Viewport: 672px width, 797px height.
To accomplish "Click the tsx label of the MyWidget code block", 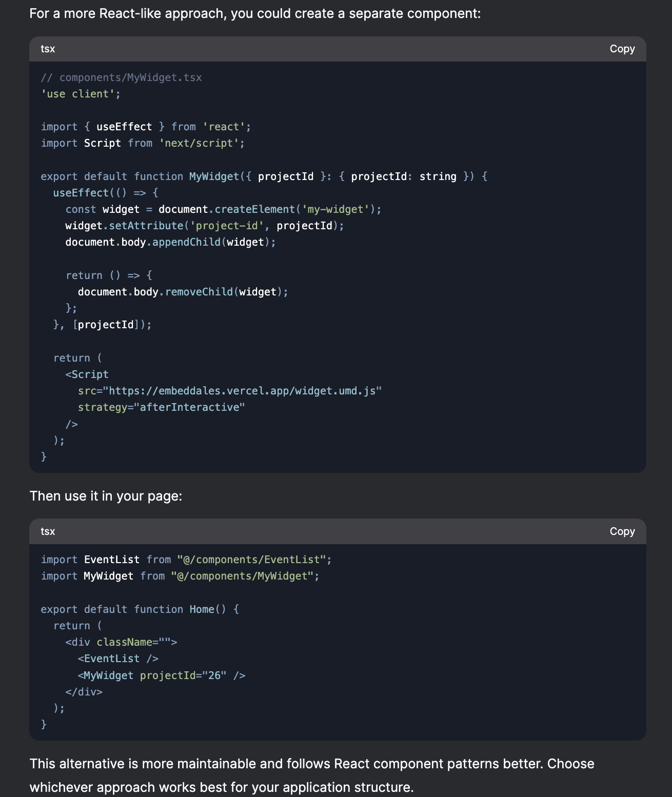I will pyautogui.click(x=48, y=49).
